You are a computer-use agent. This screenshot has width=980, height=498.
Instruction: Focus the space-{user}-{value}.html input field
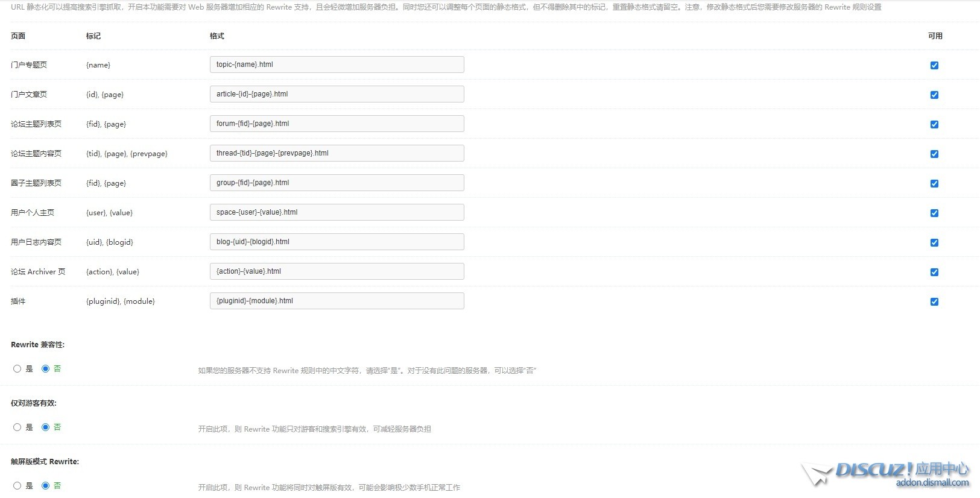click(x=337, y=212)
